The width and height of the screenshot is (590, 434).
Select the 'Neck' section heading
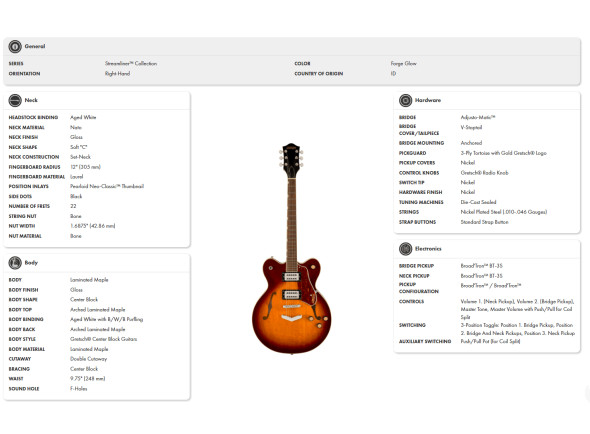click(31, 100)
